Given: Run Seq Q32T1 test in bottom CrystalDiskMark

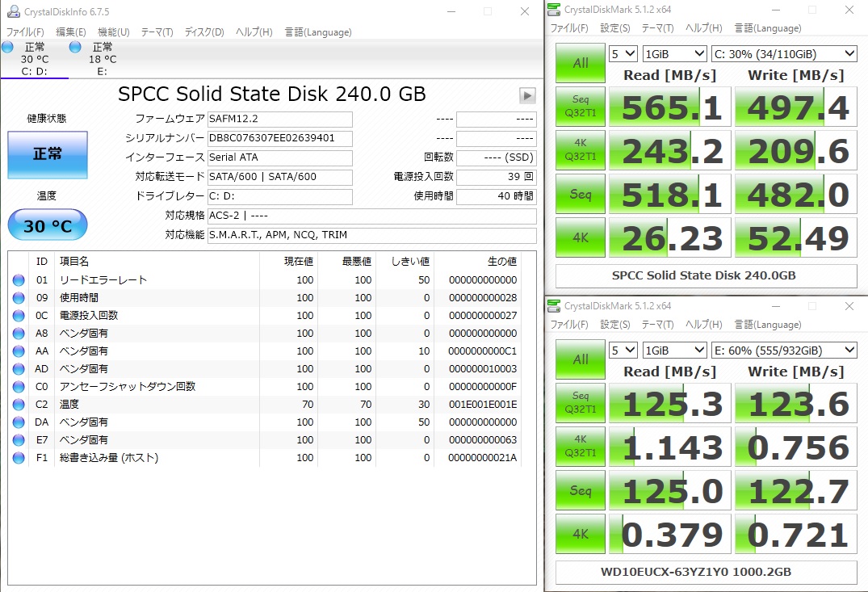Looking at the screenshot, I should [580, 402].
